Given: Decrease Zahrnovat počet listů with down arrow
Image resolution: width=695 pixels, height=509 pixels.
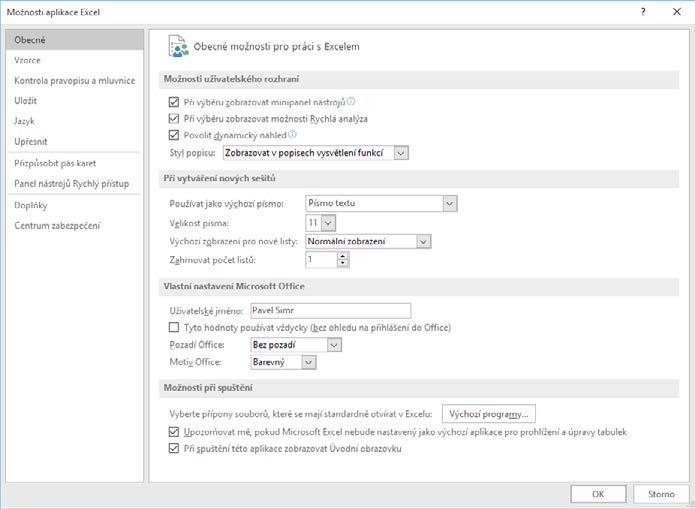Looking at the screenshot, I should tap(343, 263).
